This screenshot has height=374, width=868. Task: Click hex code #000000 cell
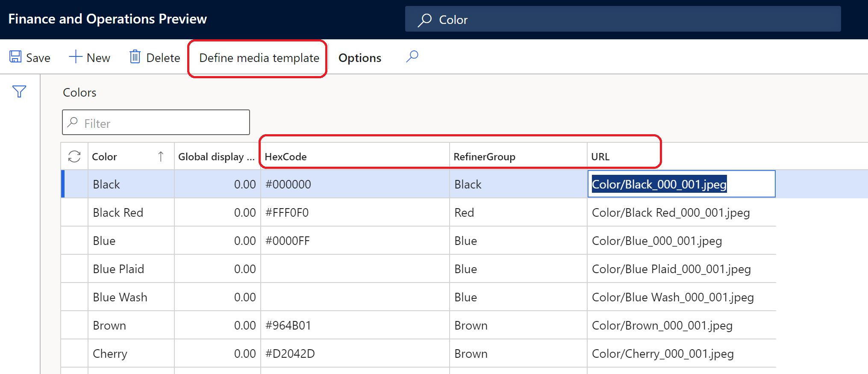355,184
